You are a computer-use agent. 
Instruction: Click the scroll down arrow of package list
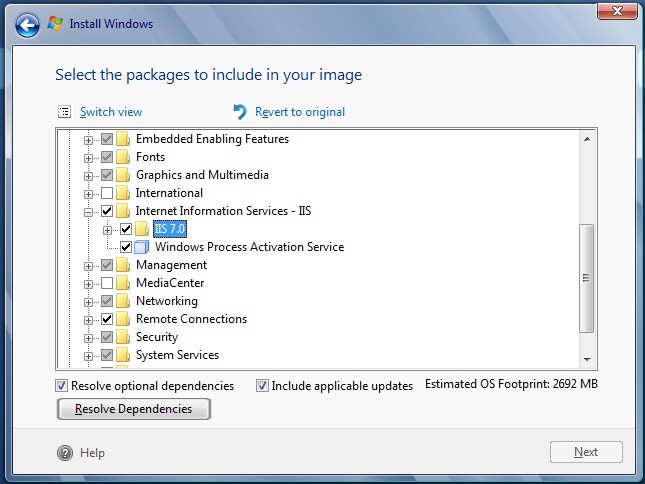[587, 359]
